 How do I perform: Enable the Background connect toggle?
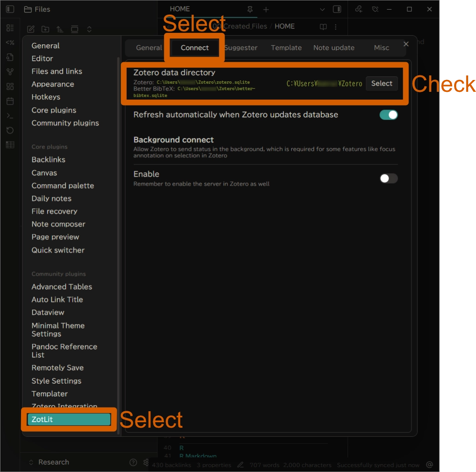pyautogui.click(x=388, y=178)
